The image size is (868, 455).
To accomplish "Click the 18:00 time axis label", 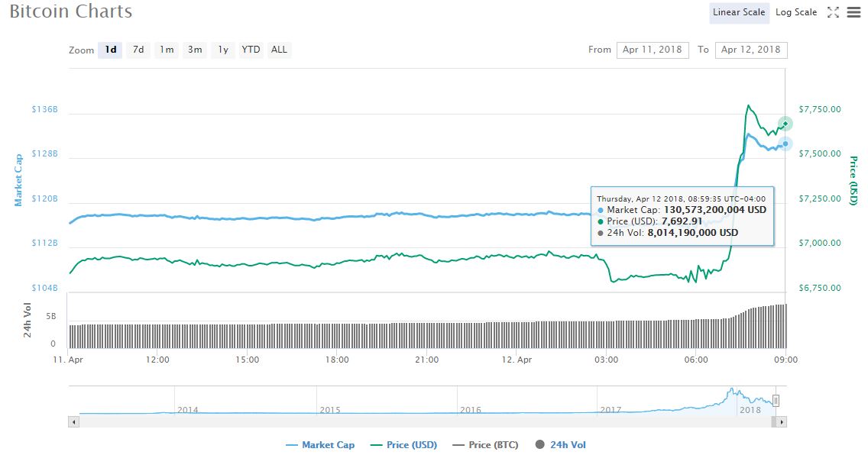I will coord(336,360).
